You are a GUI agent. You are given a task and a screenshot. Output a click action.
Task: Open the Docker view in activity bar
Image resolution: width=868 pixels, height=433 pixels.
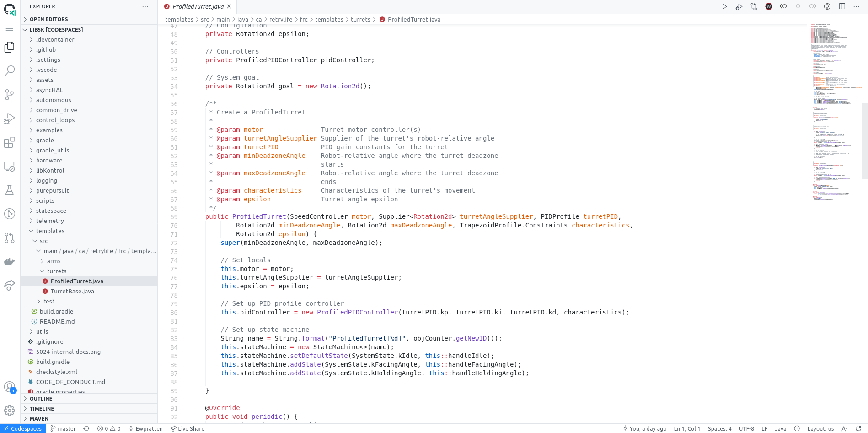[10, 261]
